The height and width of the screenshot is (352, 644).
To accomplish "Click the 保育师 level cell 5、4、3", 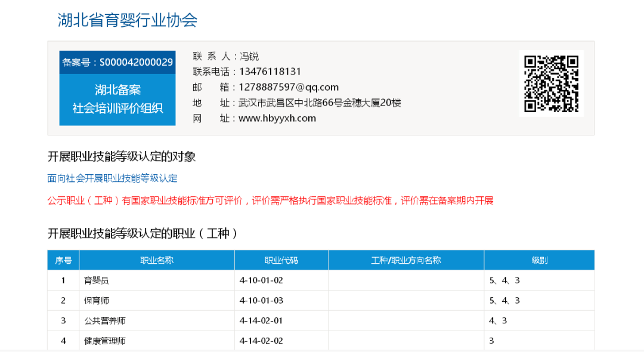I will [539, 300].
